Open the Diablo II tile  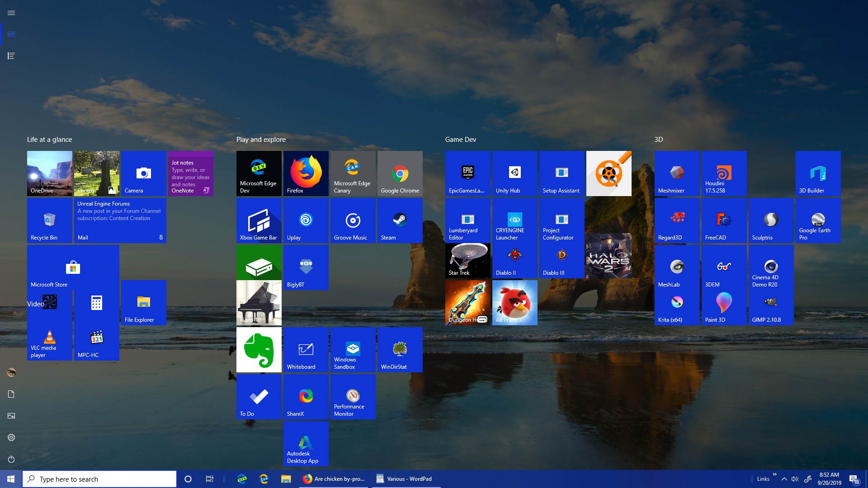click(x=514, y=261)
